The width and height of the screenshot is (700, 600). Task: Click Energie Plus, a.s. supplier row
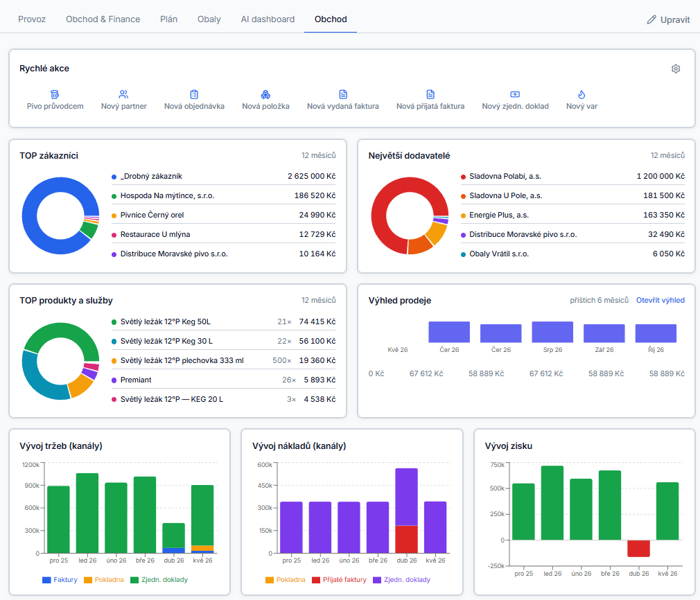point(572,215)
